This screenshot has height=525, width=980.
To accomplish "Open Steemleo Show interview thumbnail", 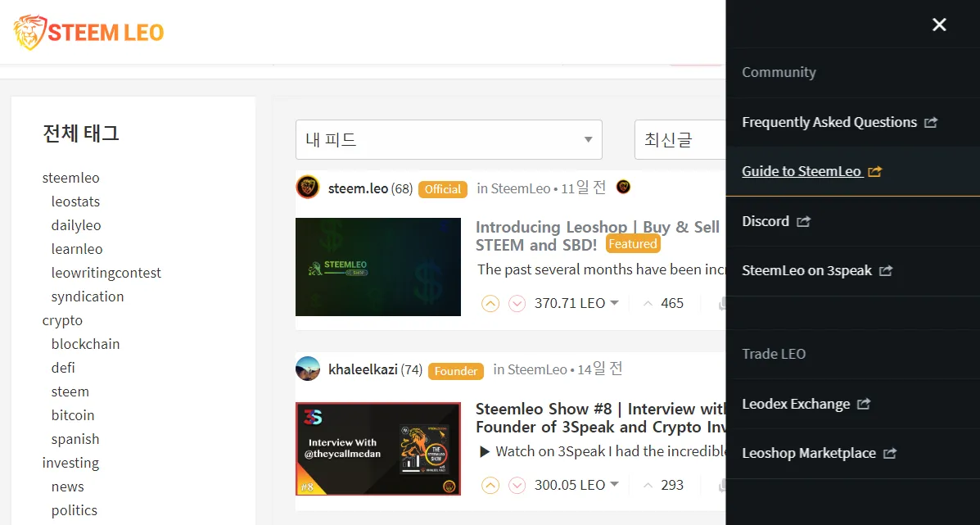I will click(x=378, y=449).
